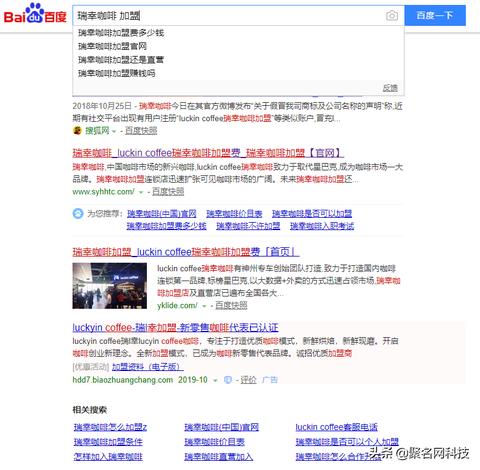
Task: Open 搜狐网 source link
Action: [x=97, y=131]
